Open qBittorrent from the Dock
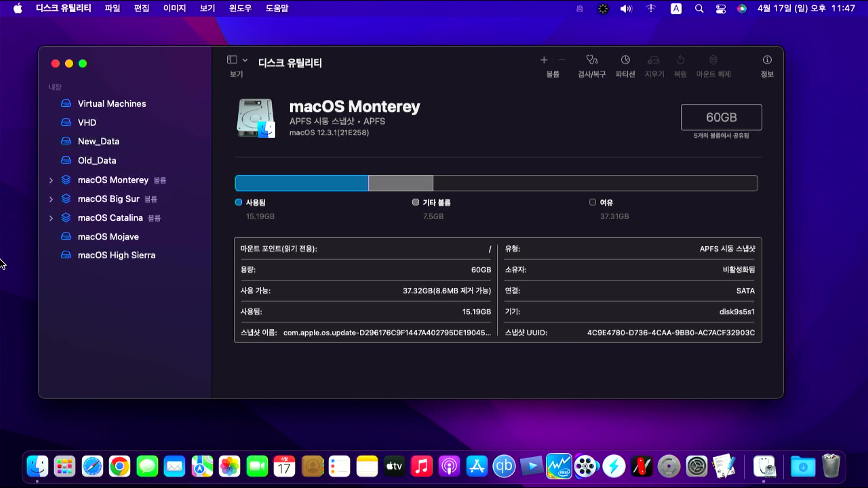Image resolution: width=868 pixels, height=488 pixels. tap(504, 466)
